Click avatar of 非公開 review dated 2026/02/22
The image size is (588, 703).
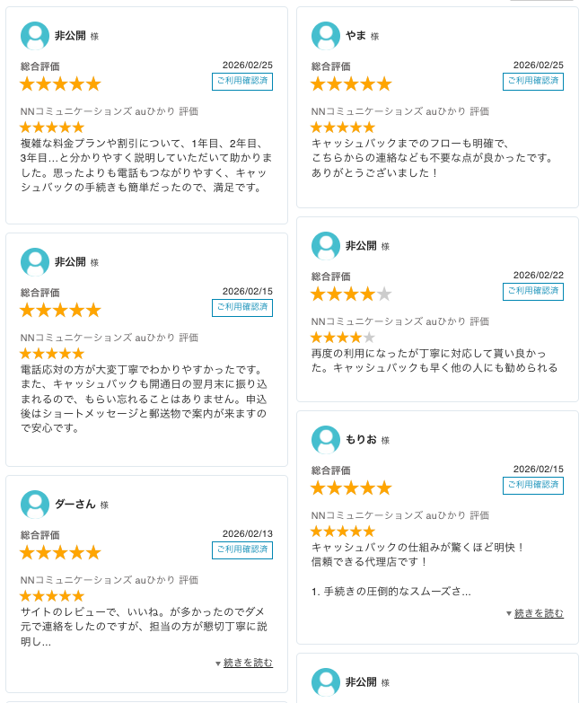pos(326,246)
